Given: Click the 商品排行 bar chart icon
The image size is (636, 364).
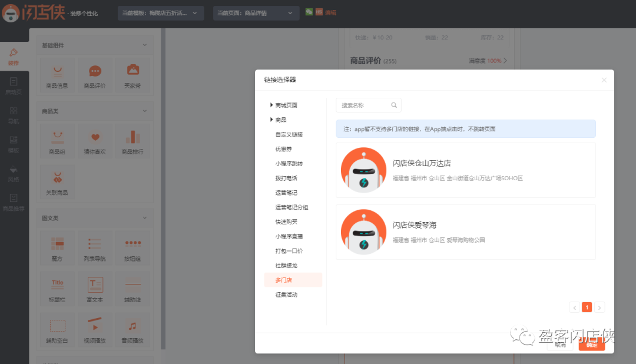Looking at the screenshot, I should pos(132,137).
